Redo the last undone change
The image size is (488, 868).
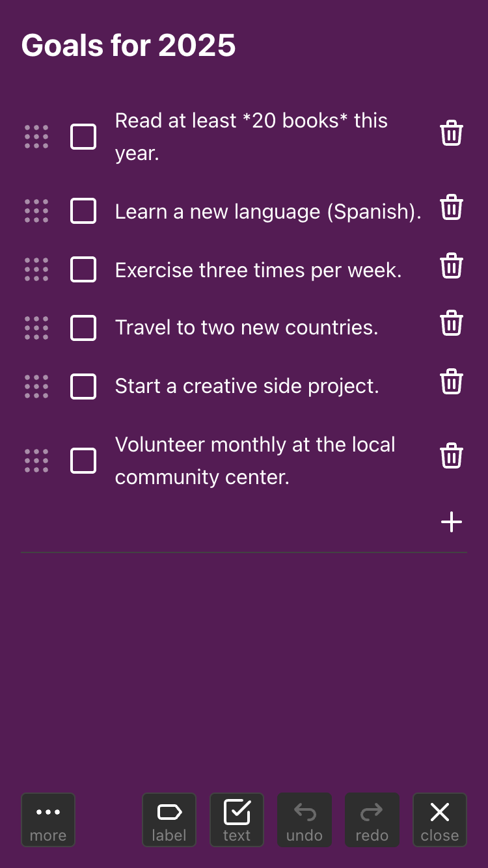[x=372, y=820]
